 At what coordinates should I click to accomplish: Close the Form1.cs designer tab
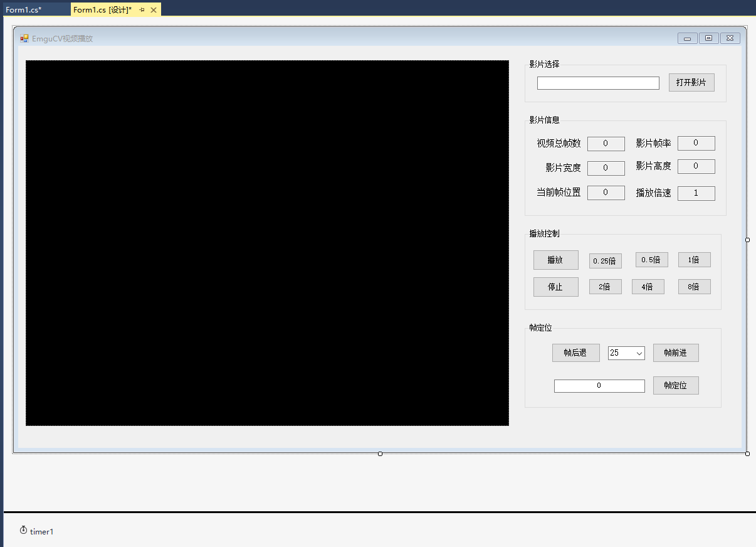click(154, 10)
